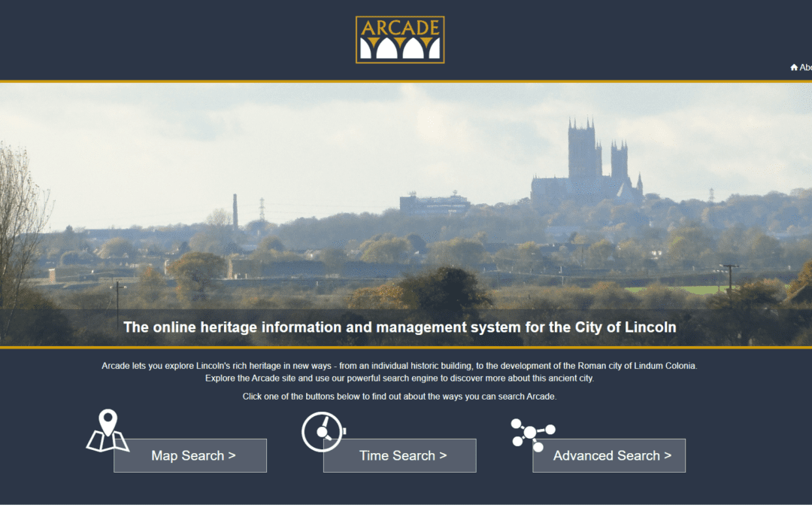The image size is (812, 508).
Task: Follow the Advanced Search link
Action: pos(608,455)
